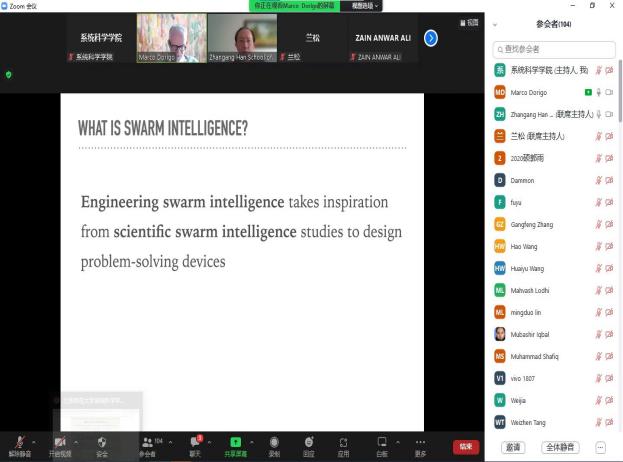Viewport: 623px width, 462px height.
Task: Click the red End meeting button
Action: 466,446
